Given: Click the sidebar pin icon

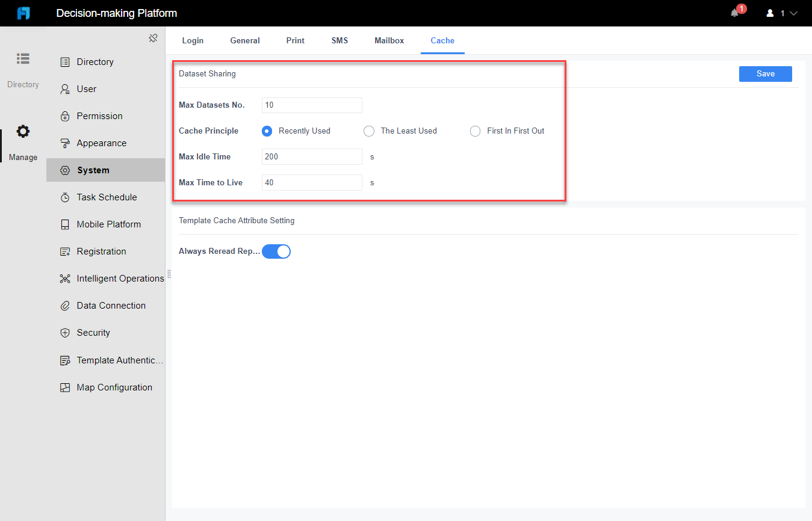Looking at the screenshot, I should point(153,37).
